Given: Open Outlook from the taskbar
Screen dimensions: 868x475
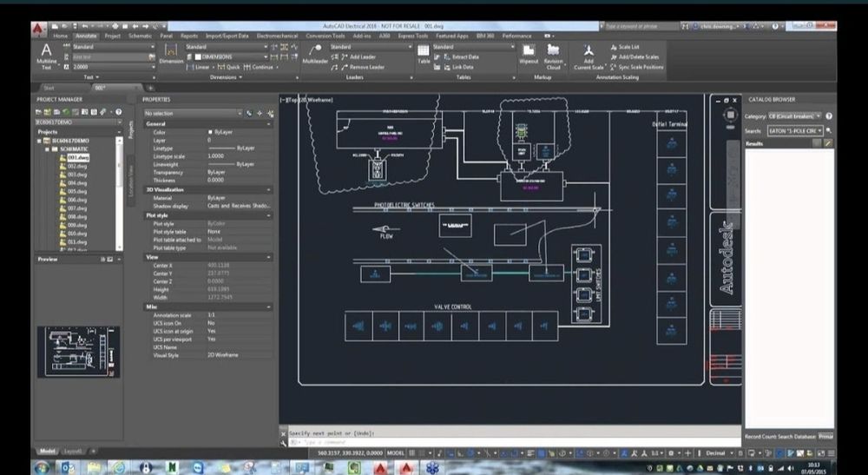Looking at the screenshot, I should coord(67,468).
